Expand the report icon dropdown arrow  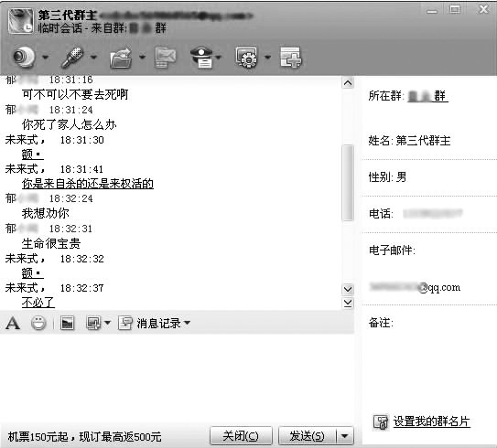[x=219, y=58]
